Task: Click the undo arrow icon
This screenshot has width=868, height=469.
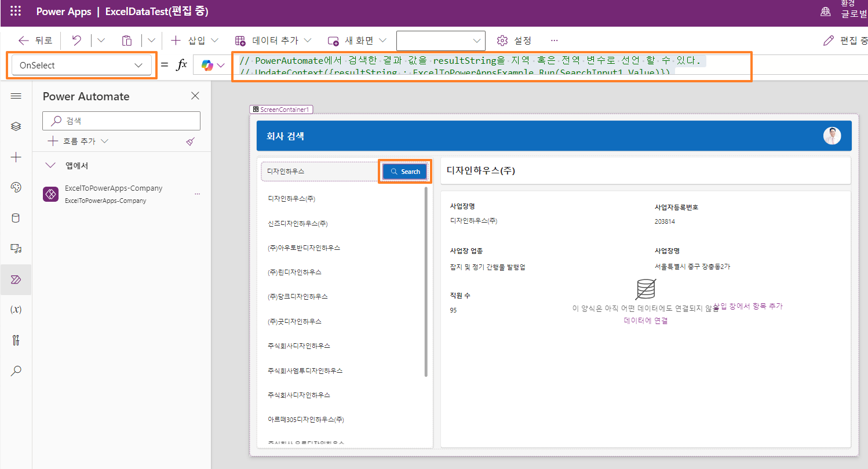Action: coord(76,41)
